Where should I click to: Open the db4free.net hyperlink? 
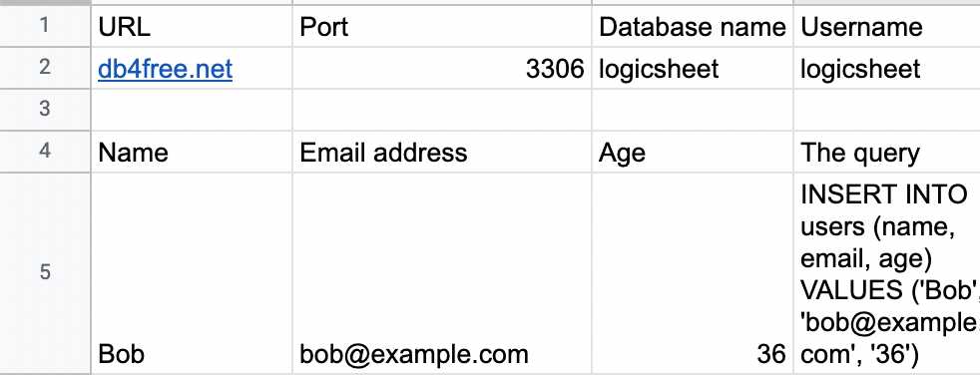pos(165,68)
